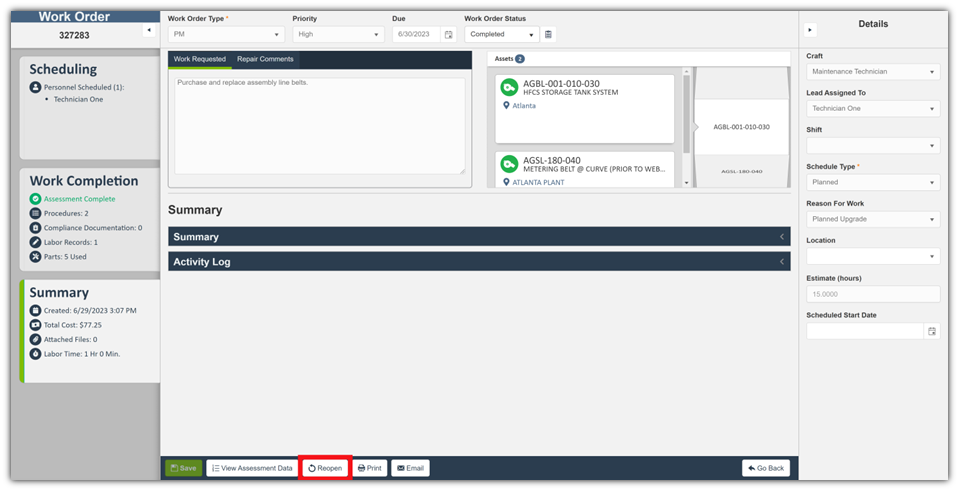Toggle the Details panel arrow
Viewport: 959px width, 491px height.
pyautogui.click(x=810, y=30)
